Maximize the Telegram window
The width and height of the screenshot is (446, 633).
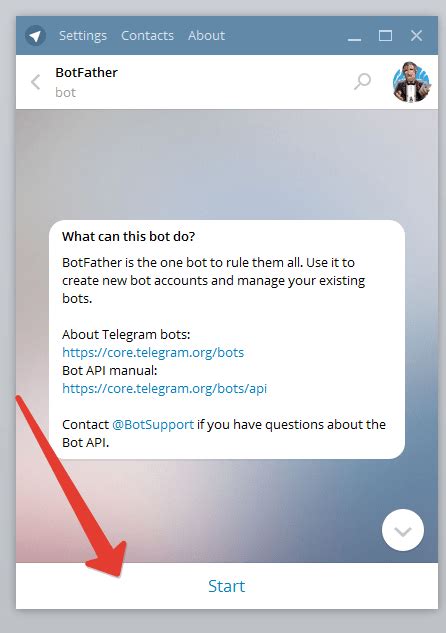[x=385, y=36]
